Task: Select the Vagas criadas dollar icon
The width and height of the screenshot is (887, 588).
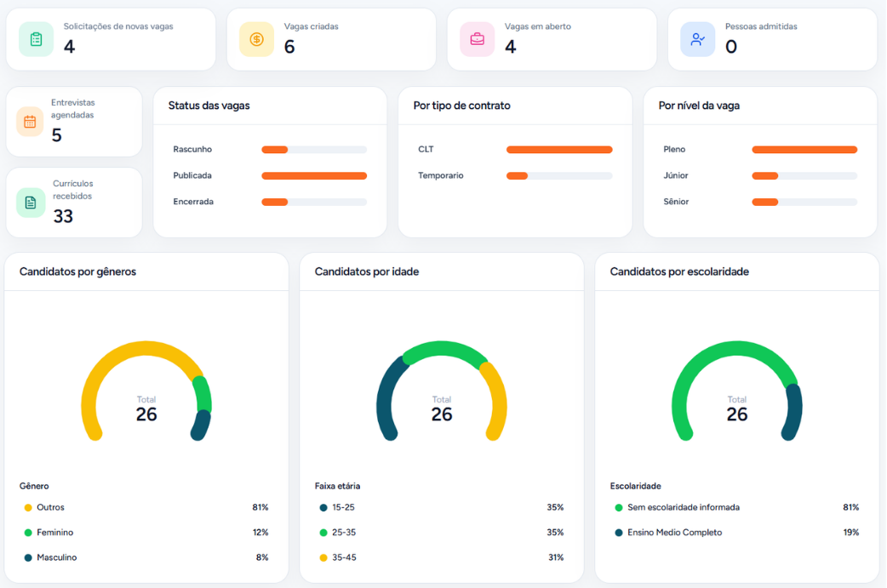Action: 255,39
